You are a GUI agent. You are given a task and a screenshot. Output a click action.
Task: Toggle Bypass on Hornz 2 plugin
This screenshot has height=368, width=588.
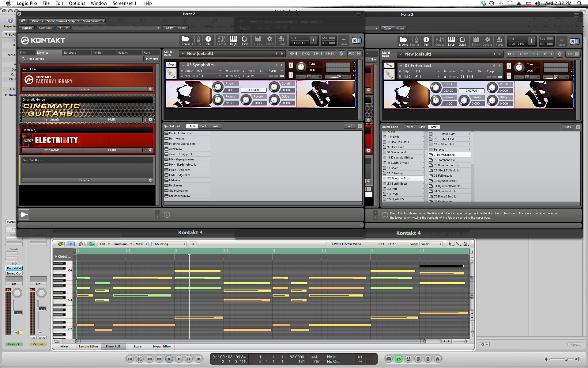click(27, 28)
